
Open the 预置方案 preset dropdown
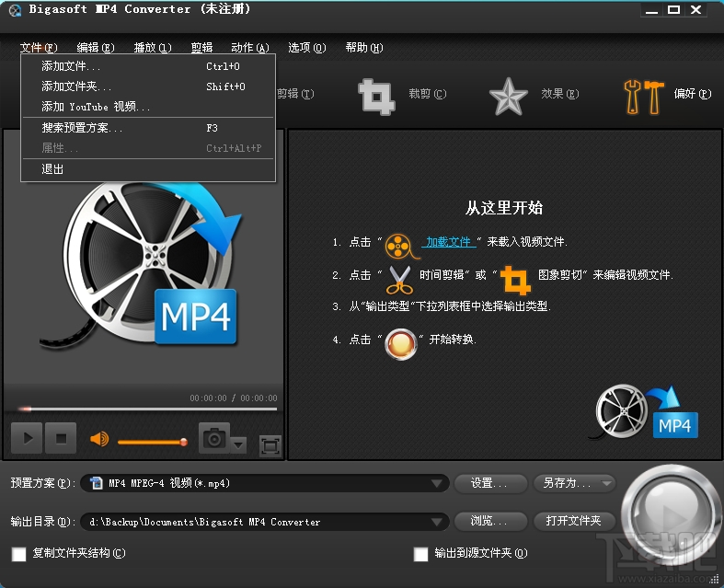click(436, 483)
